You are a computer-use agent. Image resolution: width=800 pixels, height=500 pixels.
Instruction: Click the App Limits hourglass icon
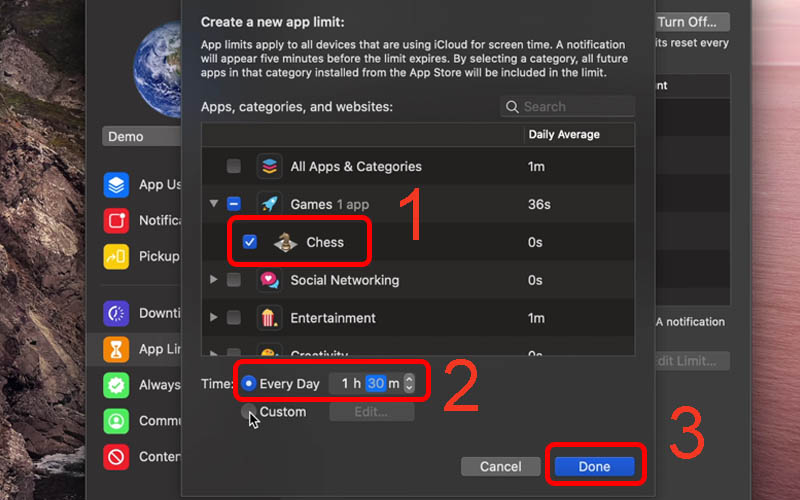click(x=117, y=349)
